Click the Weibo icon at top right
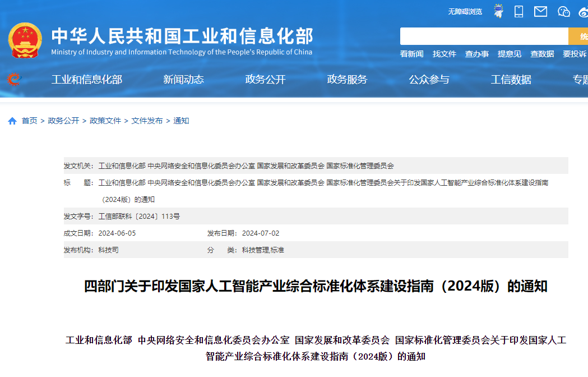The image size is (588, 377). point(583,11)
